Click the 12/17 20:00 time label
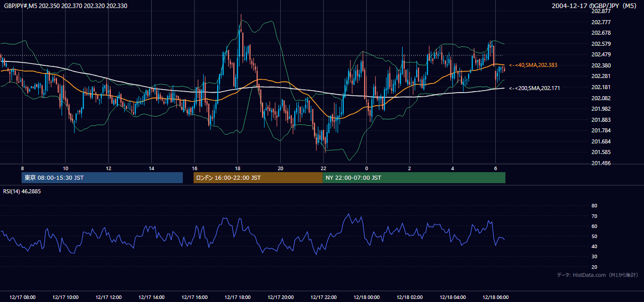The width and height of the screenshot is (644, 302). click(281, 297)
